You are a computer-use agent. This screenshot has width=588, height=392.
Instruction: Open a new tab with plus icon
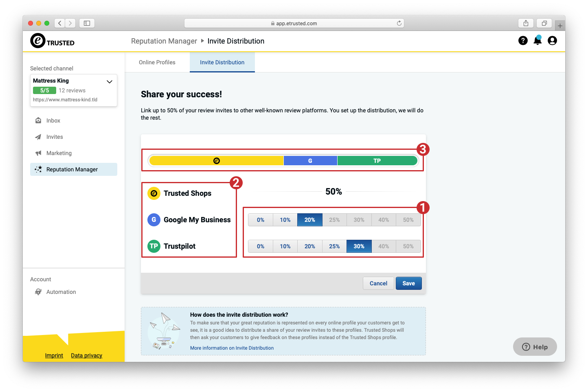[x=560, y=26]
